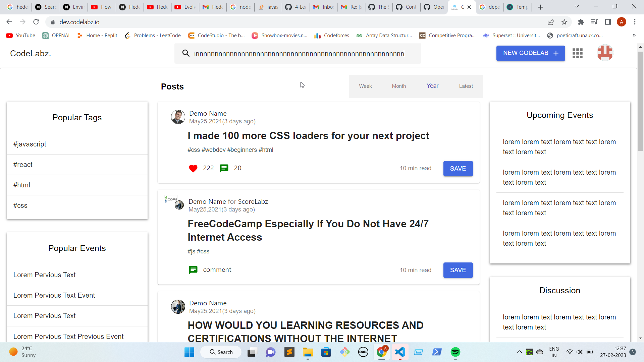Switch posts filter to Week
Screen dimensions: 644x362
[365, 86]
